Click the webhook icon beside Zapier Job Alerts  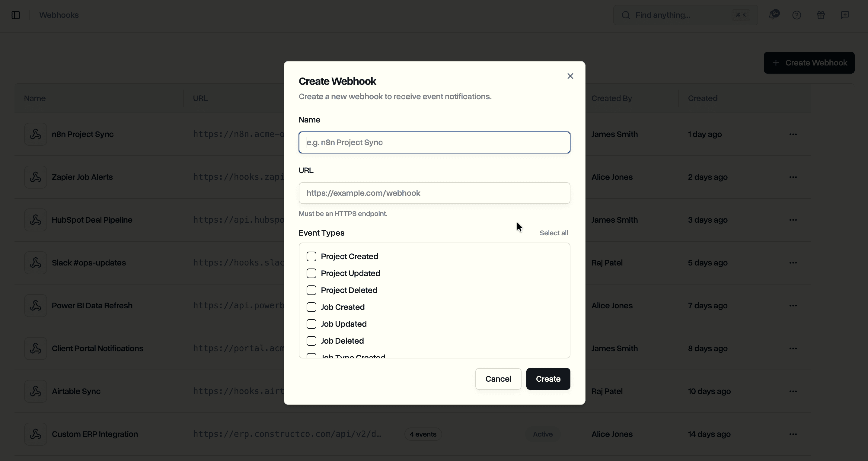35,177
